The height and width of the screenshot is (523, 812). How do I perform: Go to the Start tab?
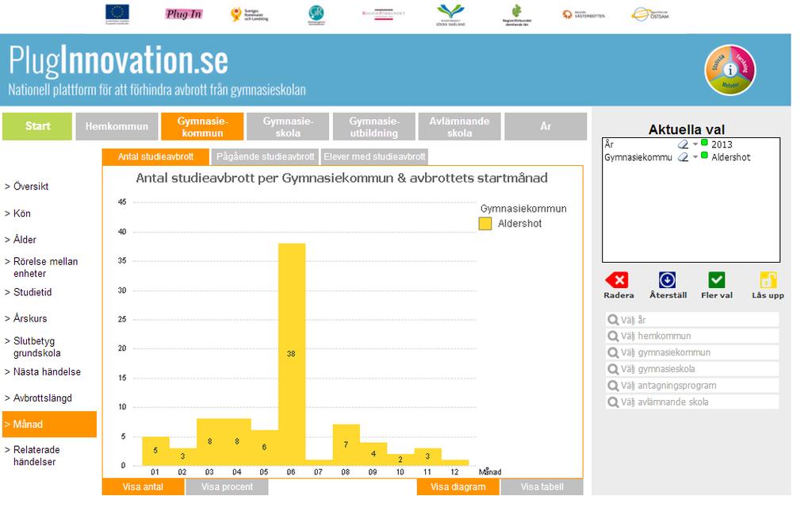coord(37,126)
